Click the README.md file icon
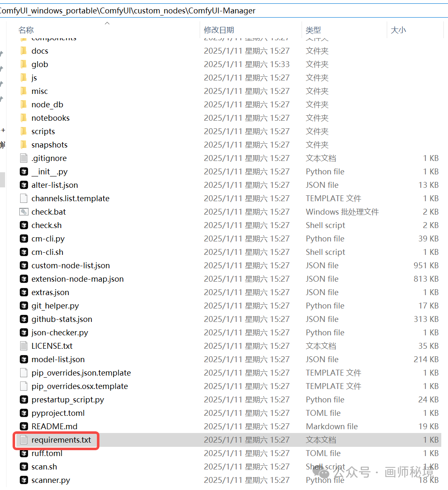448x490 pixels. click(24, 427)
